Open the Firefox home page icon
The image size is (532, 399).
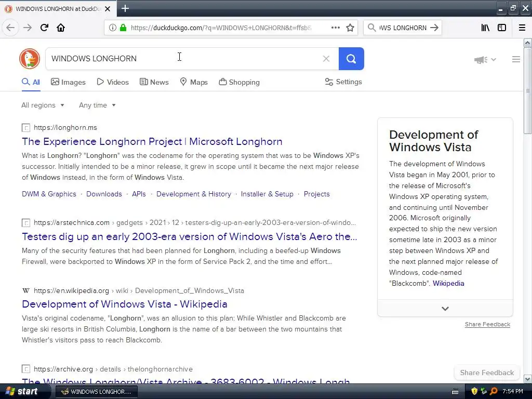(61, 28)
